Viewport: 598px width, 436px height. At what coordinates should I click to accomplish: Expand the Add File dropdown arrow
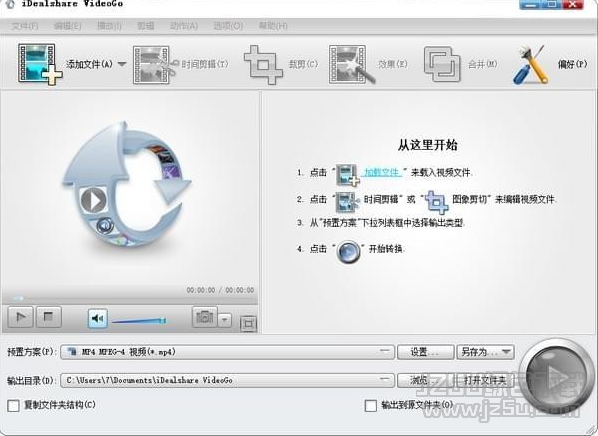pos(122,64)
